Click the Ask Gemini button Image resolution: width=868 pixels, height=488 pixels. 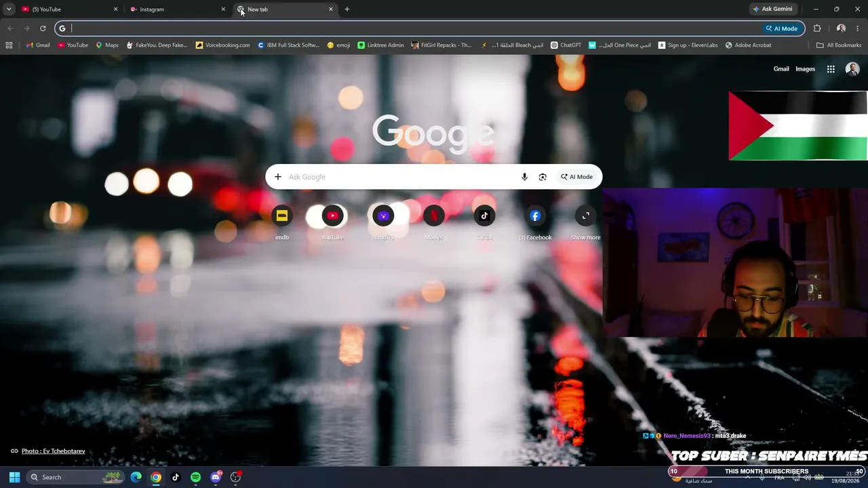click(772, 9)
